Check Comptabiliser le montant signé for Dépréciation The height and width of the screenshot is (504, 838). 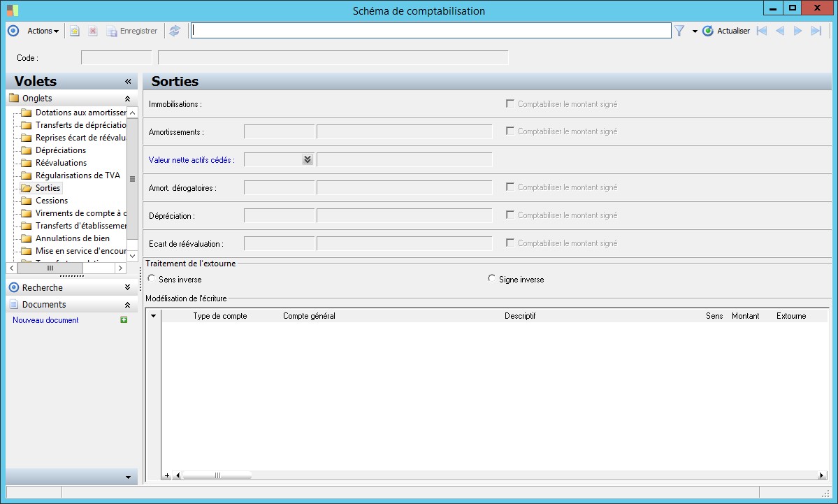[510, 215]
